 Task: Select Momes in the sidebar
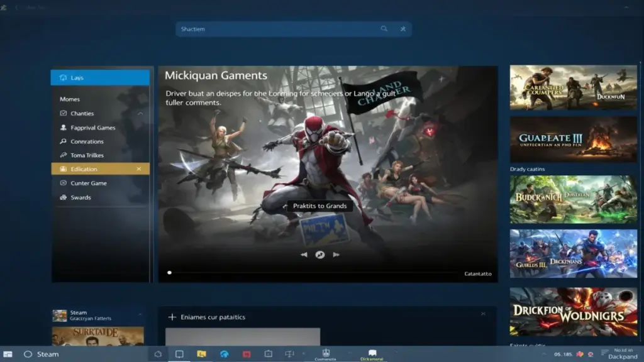point(69,99)
